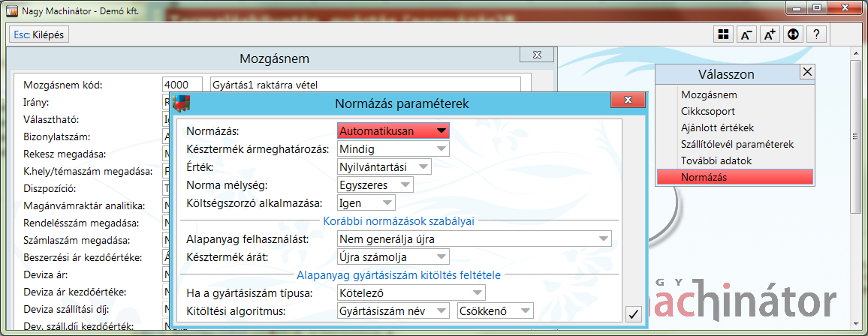Select highlighted Normázás menu entry
Image resolution: width=868 pixels, height=336 pixels.
tap(734, 178)
